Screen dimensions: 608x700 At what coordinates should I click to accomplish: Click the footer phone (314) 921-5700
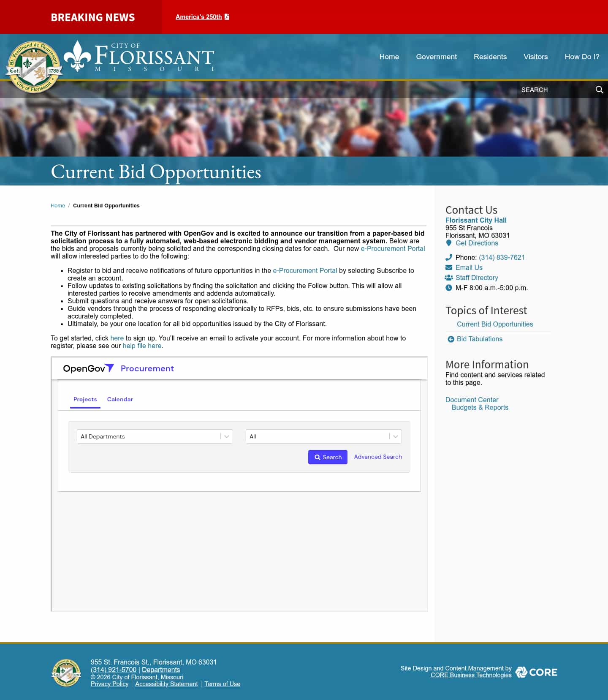[114, 670]
